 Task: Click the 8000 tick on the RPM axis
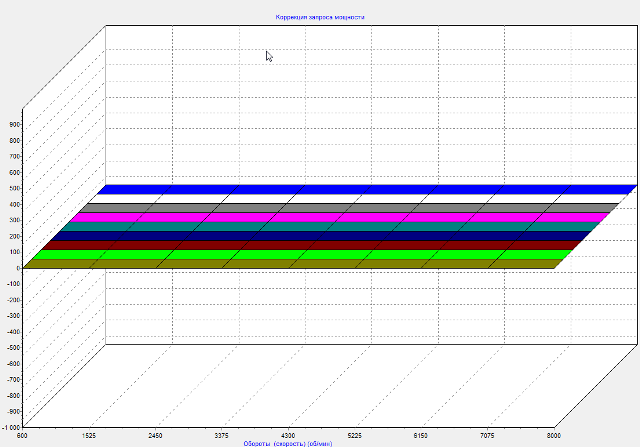(553, 436)
